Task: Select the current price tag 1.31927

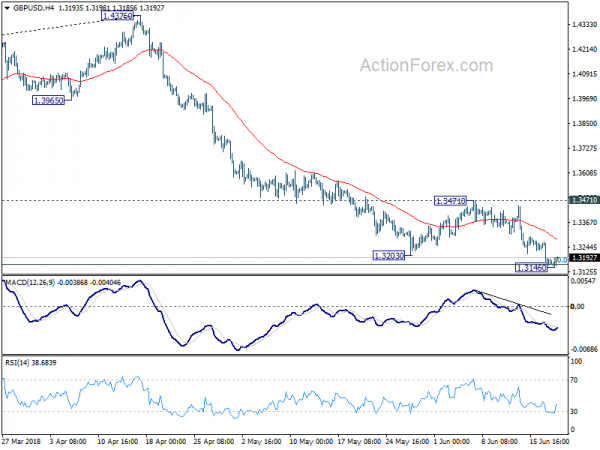Action: [584, 258]
